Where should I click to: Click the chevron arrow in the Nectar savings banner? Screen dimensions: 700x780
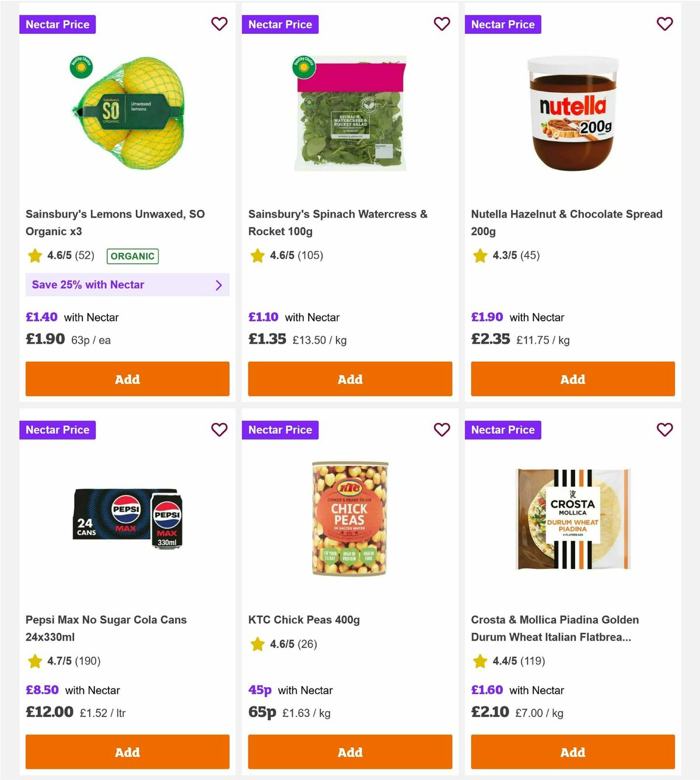(x=219, y=285)
